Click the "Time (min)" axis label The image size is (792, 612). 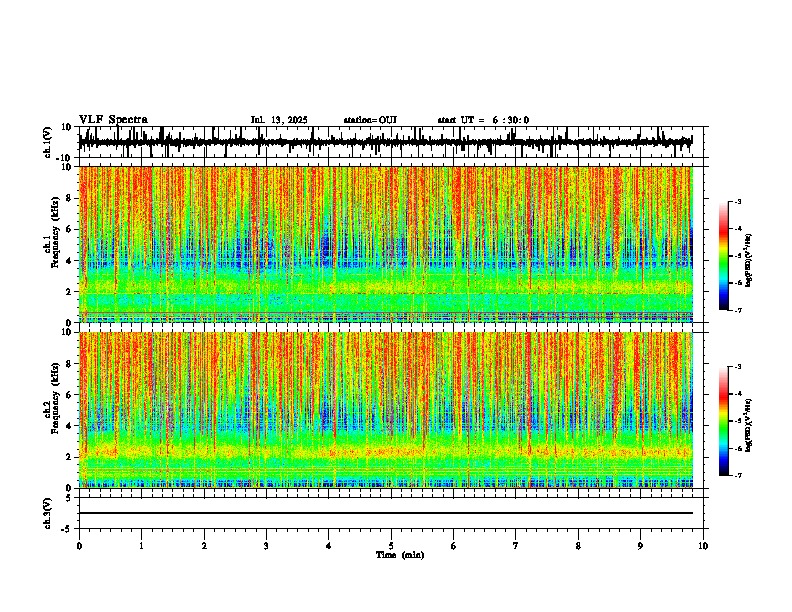(x=400, y=555)
